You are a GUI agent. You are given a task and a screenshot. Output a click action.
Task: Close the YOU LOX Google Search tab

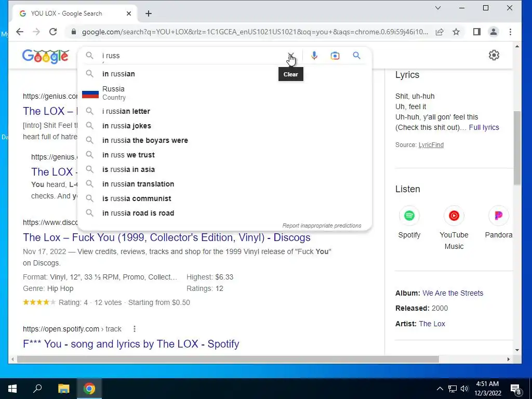[129, 14]
